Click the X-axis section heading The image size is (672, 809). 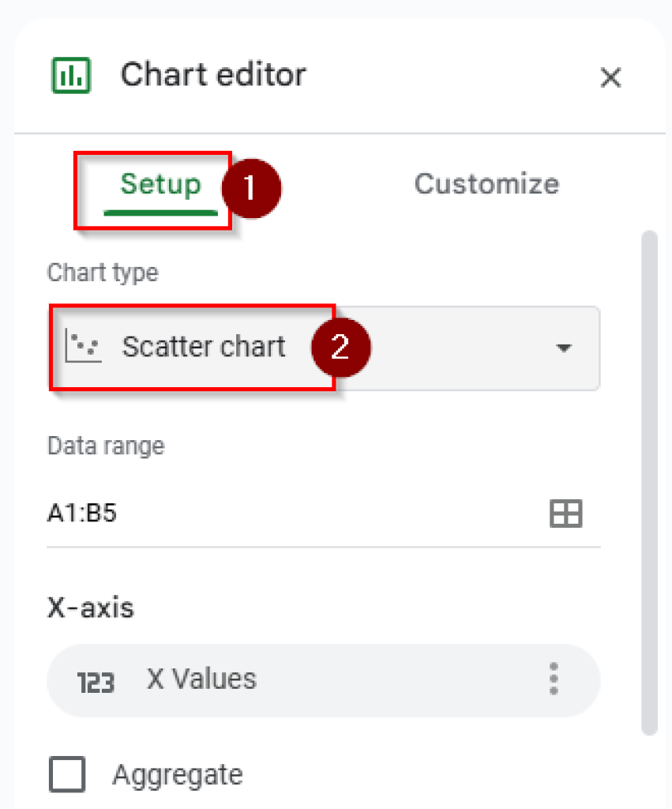click(91, 608)
